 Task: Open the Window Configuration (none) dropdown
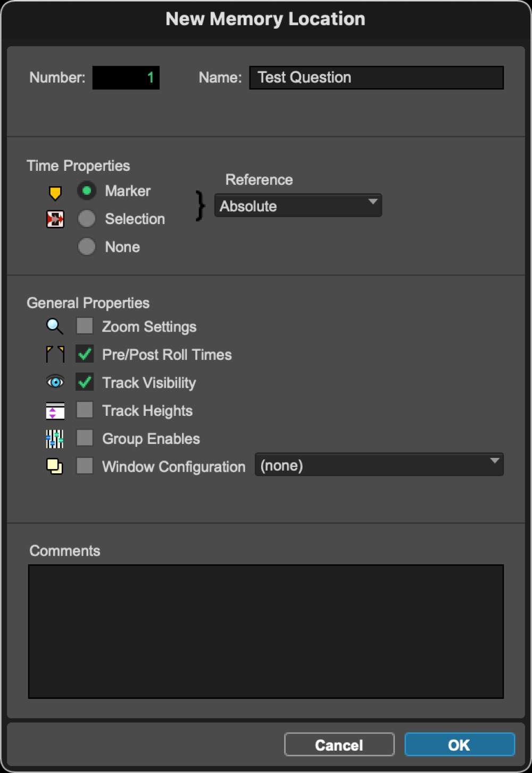coord(379,465)
